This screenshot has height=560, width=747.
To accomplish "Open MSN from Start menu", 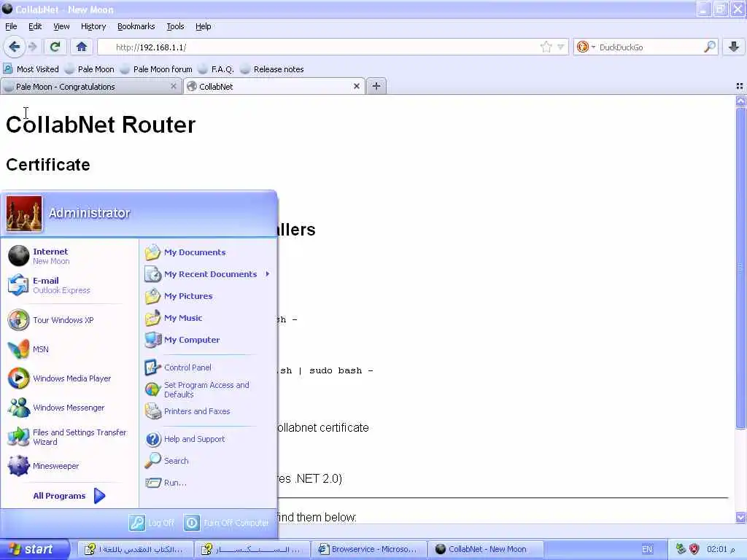I will point(69,349).
